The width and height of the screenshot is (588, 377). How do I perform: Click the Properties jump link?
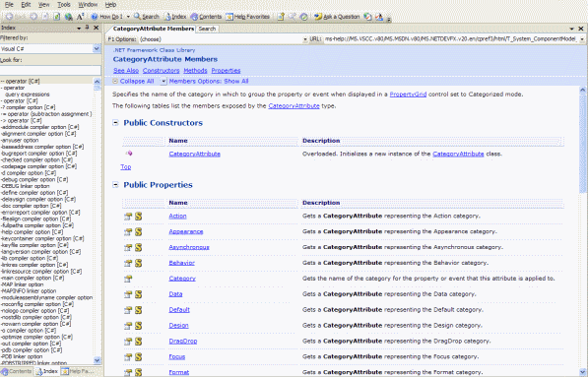click(x=226, y=71)
